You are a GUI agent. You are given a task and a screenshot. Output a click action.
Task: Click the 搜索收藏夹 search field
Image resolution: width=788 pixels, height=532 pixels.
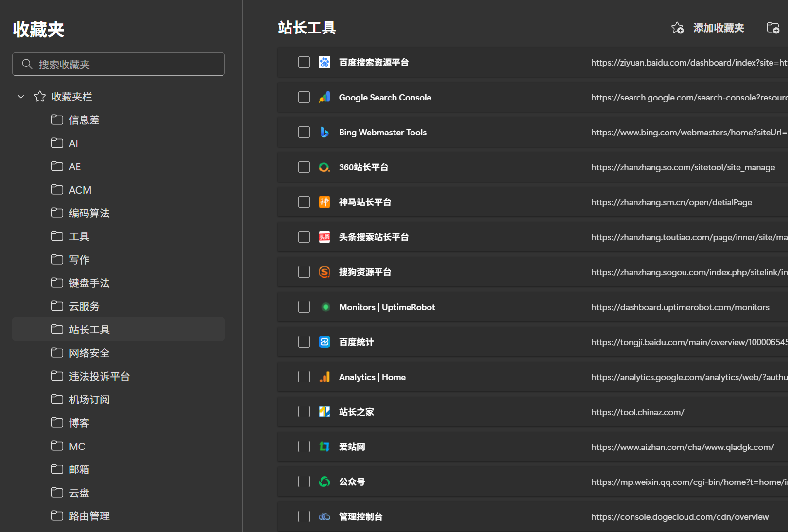119,64
